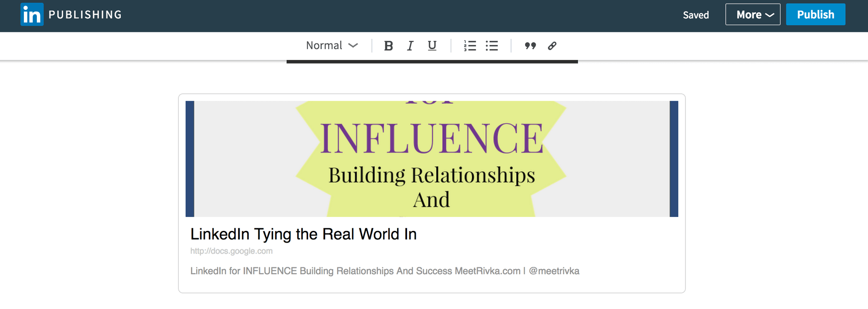The width and height of the screenshot is (868, 309).
Task: Click the insert hyperlink icon
Action: (x=552, y=46)
